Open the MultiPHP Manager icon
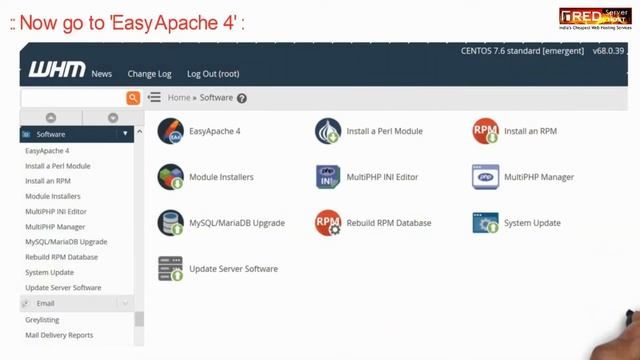 pyautogui.click(x=485, y=177)
